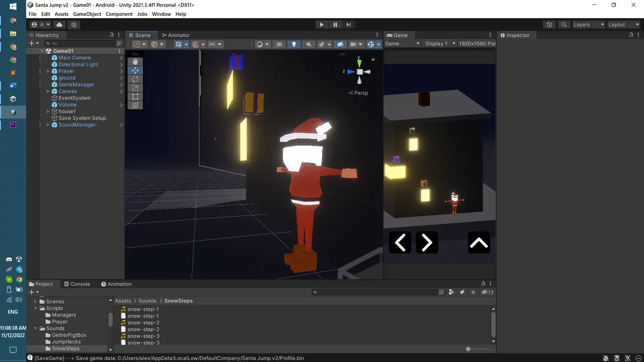Toggle the Inspector panel lock
Screen dimensions: 644x362
tap(631, 35)
